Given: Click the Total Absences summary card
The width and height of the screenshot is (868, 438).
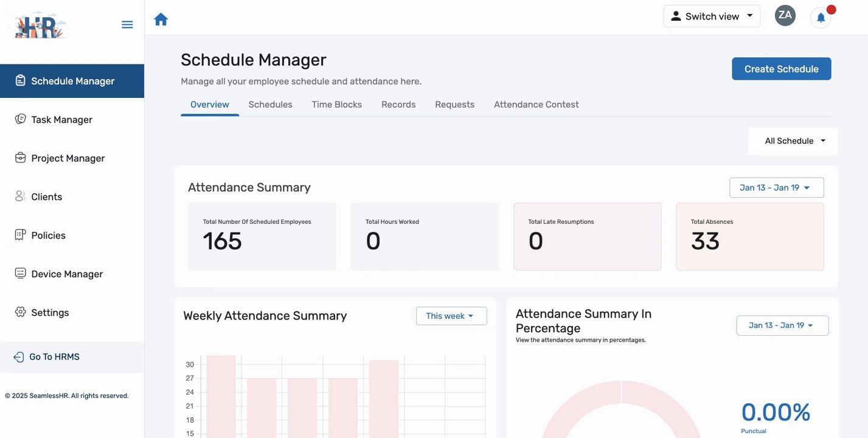Looking at the screenshot, I should [749, 237].
